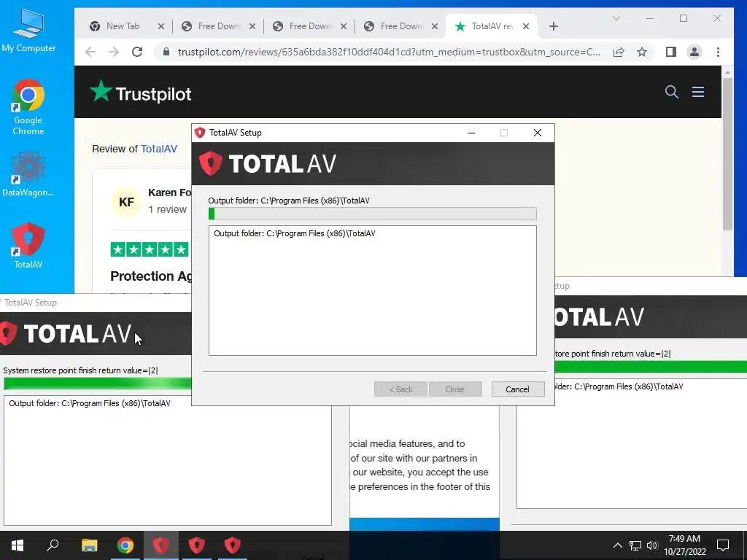The image size is (747, 560).
Task: Open the taskbar clock and date
Action: (x=685, y=545)
